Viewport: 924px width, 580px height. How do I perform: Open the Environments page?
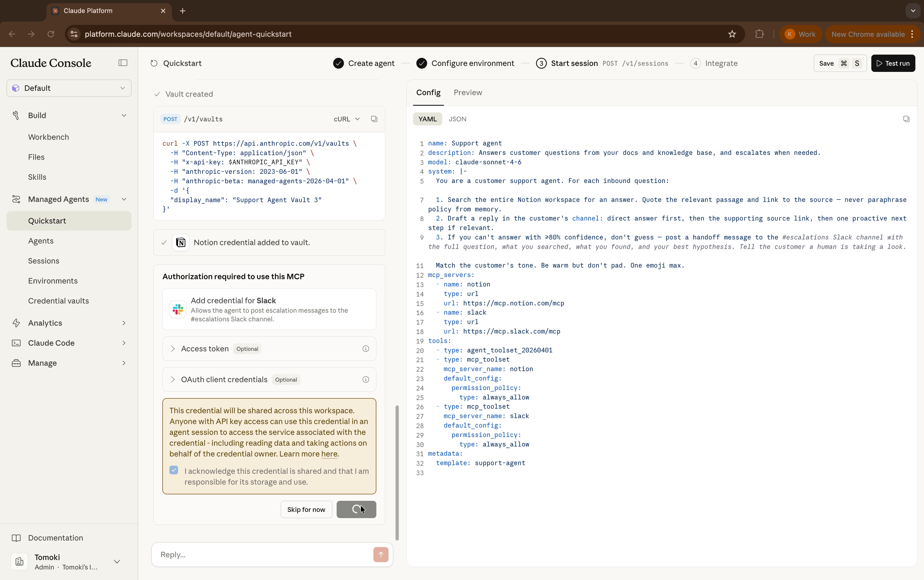click(52, 281)
